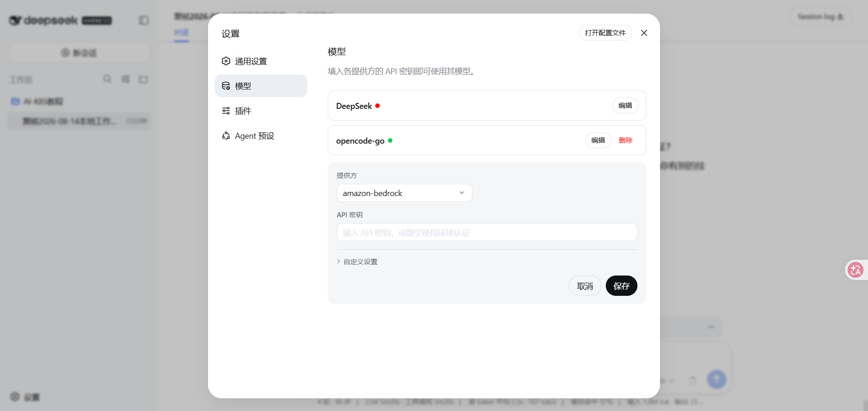The image size is (868, 411).
Task: Click the 提供方 field label
Action: (x=347, y=175)
